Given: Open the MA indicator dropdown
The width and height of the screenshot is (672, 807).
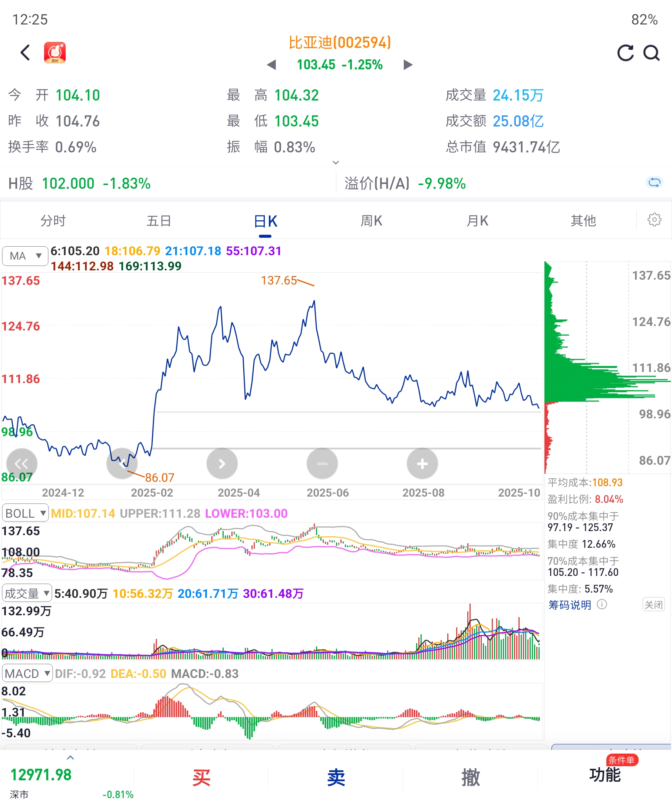Looking at the screenshot, I should point(25,256).
